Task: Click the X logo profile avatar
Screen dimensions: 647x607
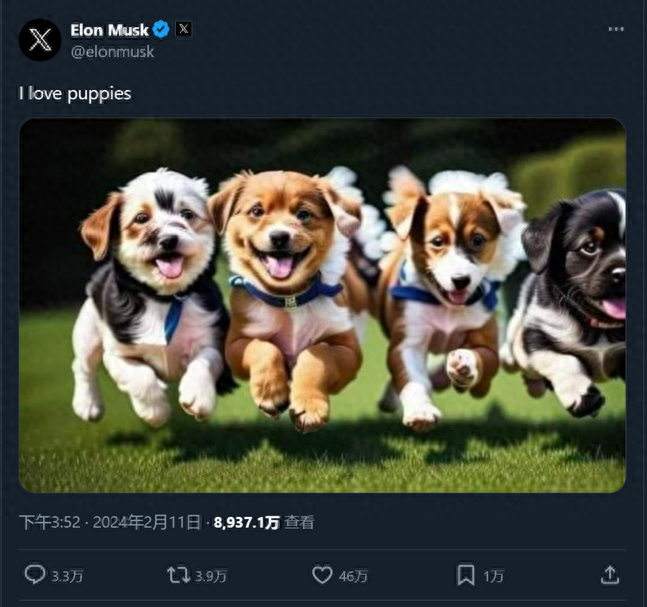Action: click(x=39, y=39)
